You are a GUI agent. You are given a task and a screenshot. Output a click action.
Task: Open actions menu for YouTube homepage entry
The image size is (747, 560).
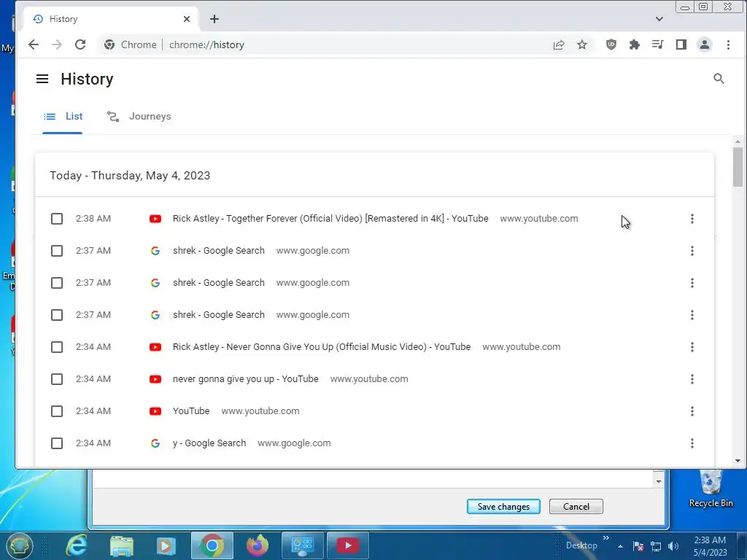[x=692, y=411]
